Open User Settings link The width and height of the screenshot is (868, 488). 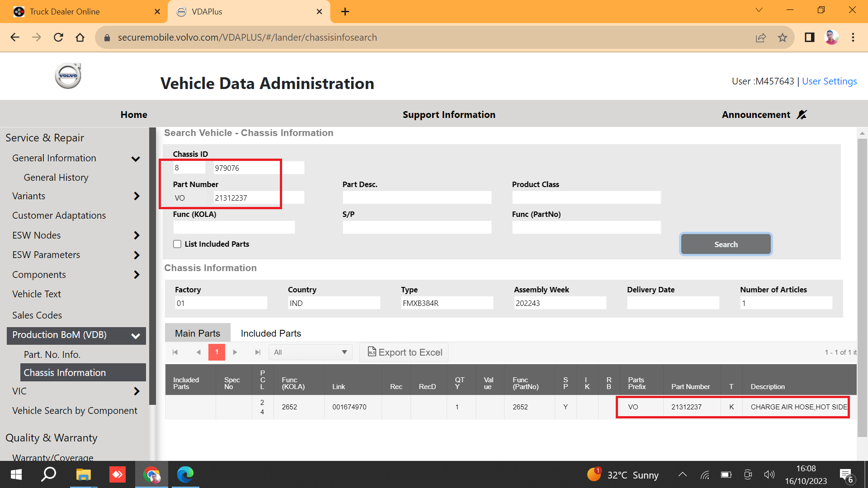(x=829, y=81)
